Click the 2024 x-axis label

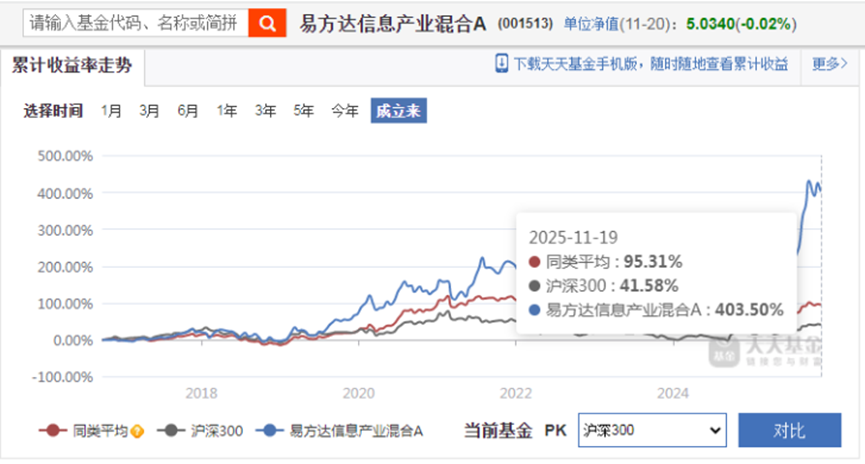673,393
